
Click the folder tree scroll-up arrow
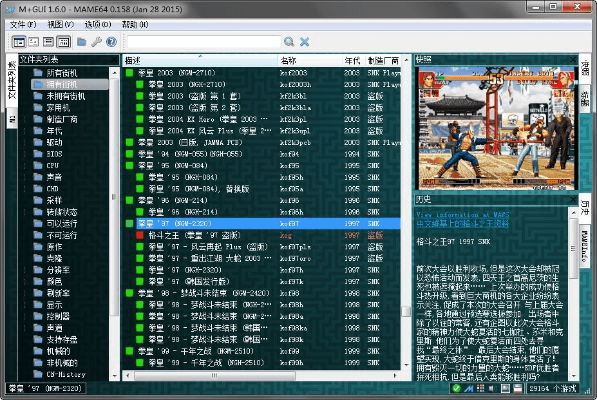point(114,72)
